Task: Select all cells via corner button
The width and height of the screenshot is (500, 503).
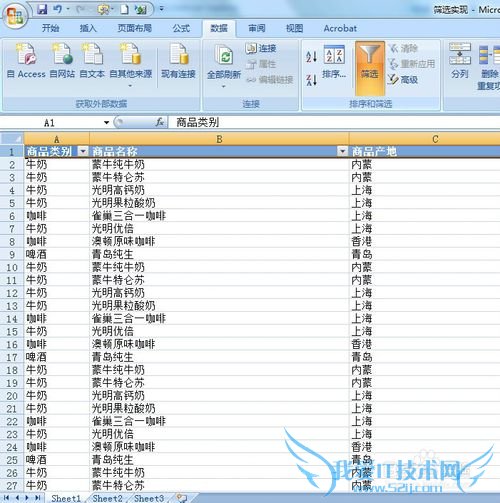Action: pyautogui.click(x=12, y=138)
